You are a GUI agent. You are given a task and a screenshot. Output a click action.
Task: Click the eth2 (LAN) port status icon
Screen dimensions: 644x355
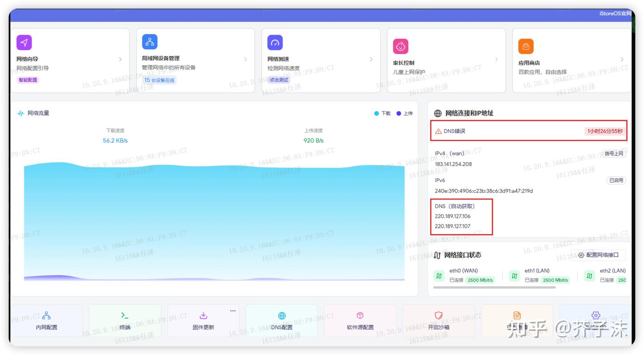tap(589, 276)
